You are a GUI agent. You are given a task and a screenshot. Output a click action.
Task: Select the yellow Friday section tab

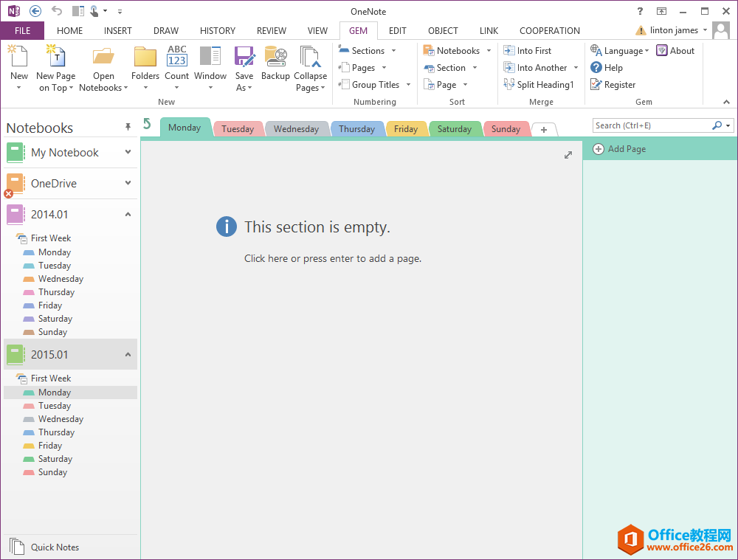[x=406, y=129]
